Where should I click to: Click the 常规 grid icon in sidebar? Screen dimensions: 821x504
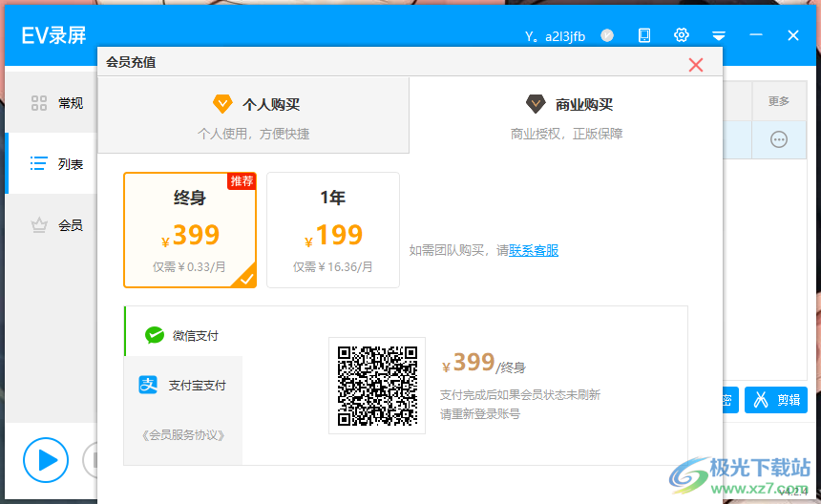point(39,103)
